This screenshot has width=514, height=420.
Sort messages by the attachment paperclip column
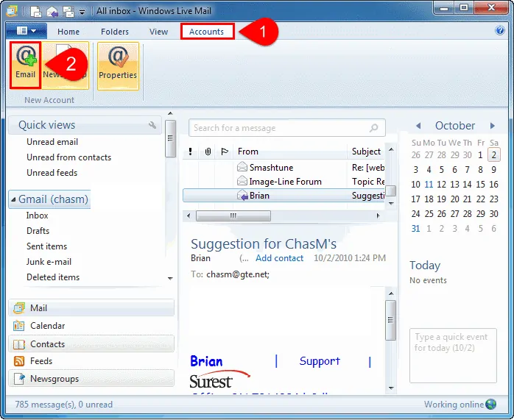(x=208, y=152)
